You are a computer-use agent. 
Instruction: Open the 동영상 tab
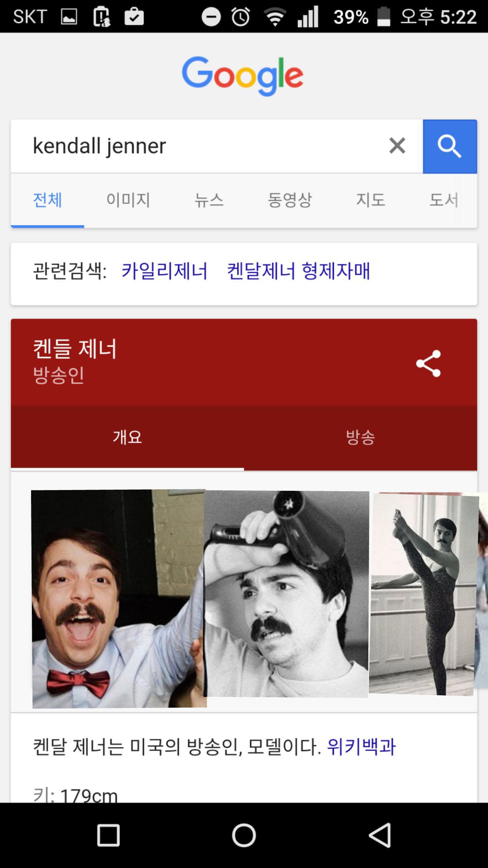click(x=290, y=200)
